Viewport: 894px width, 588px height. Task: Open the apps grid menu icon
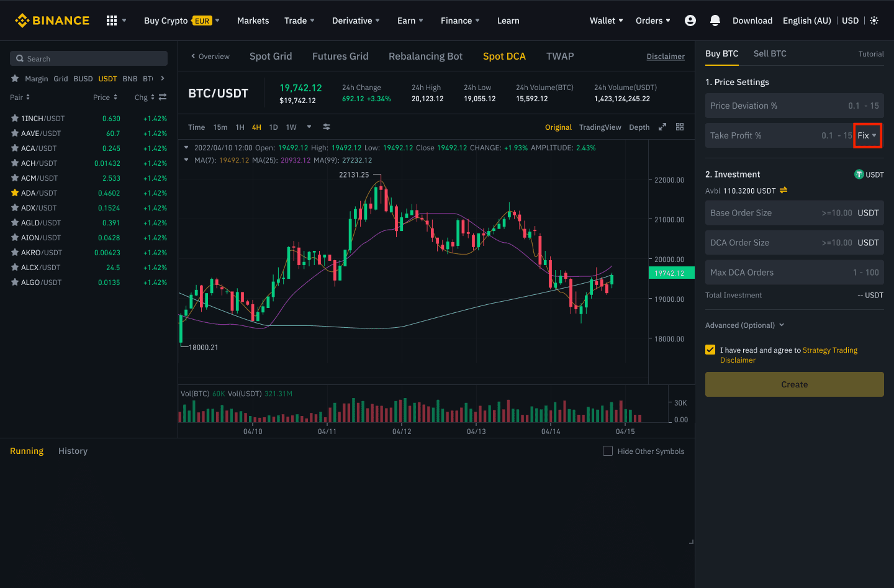coord(112,20)
